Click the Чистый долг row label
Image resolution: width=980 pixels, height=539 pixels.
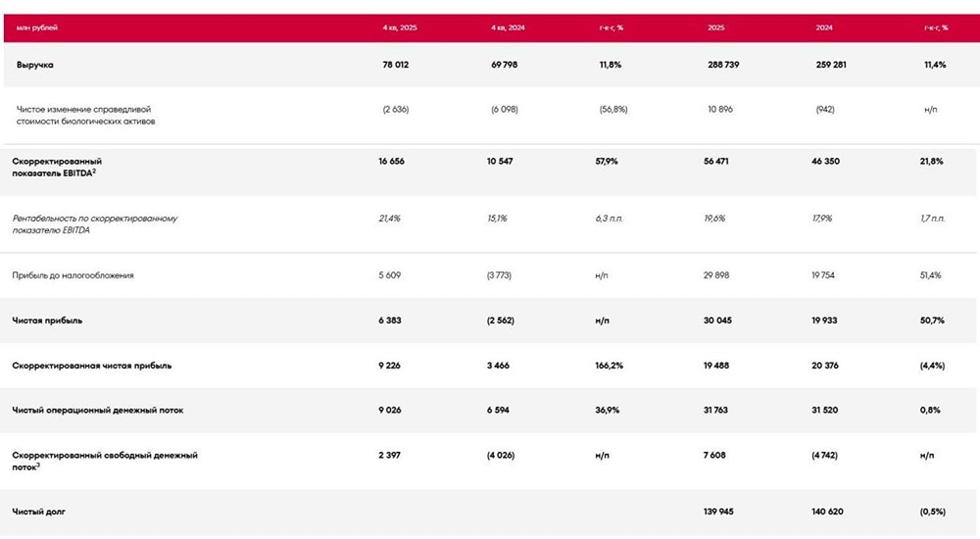click(x=38, y=513)
